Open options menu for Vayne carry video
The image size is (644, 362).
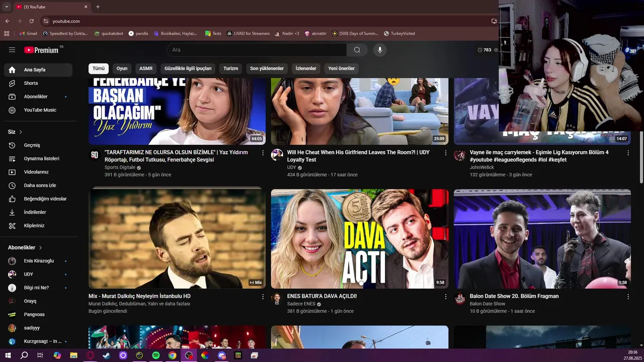[628, 153]
